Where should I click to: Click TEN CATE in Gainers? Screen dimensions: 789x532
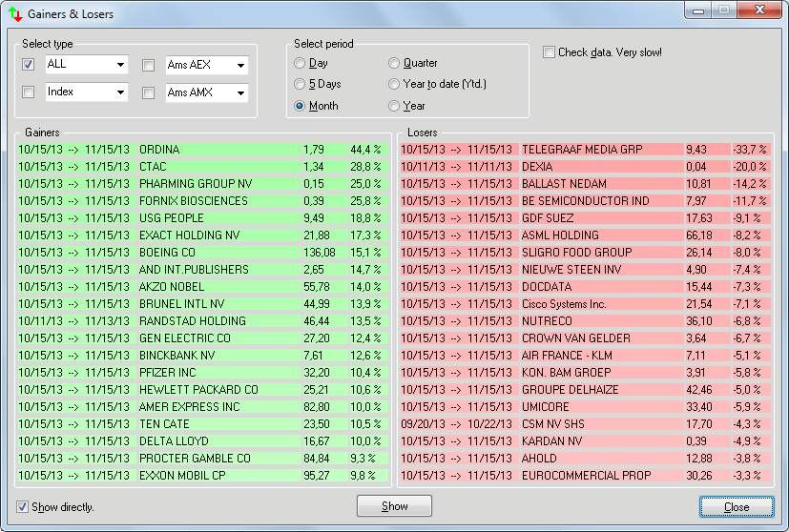(x=203, y=423)
